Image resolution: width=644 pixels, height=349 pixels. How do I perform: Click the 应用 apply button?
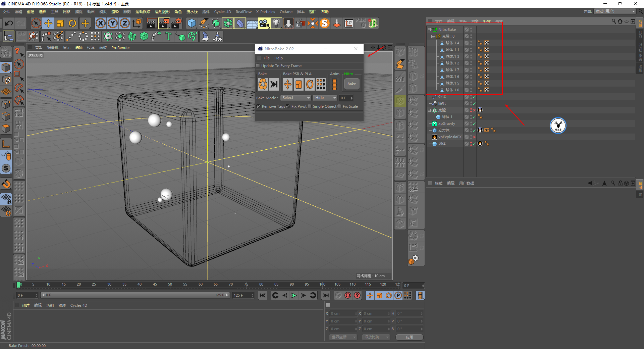click(409, 337)
